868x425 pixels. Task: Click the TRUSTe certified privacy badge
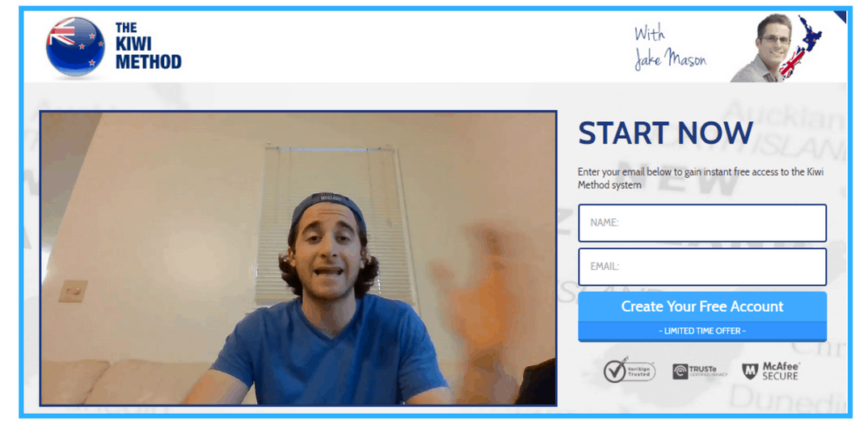pyautogui.click(x=700, y=372)
